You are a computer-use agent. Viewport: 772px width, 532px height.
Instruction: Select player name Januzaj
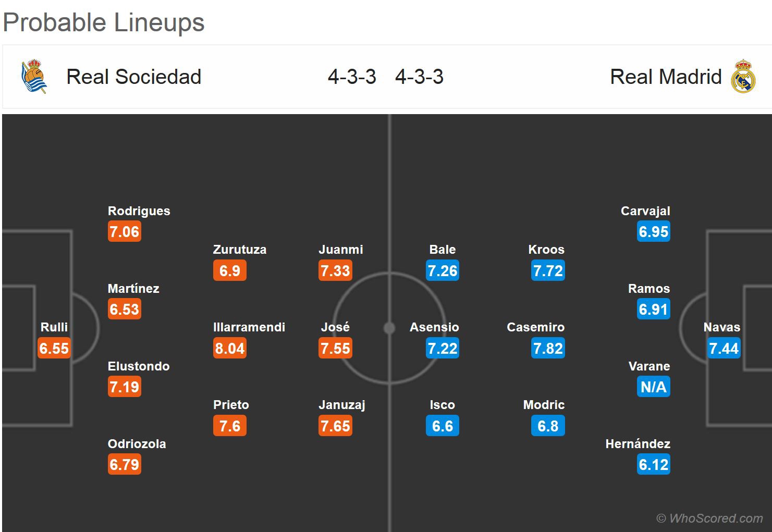click(x=342, y=405)
